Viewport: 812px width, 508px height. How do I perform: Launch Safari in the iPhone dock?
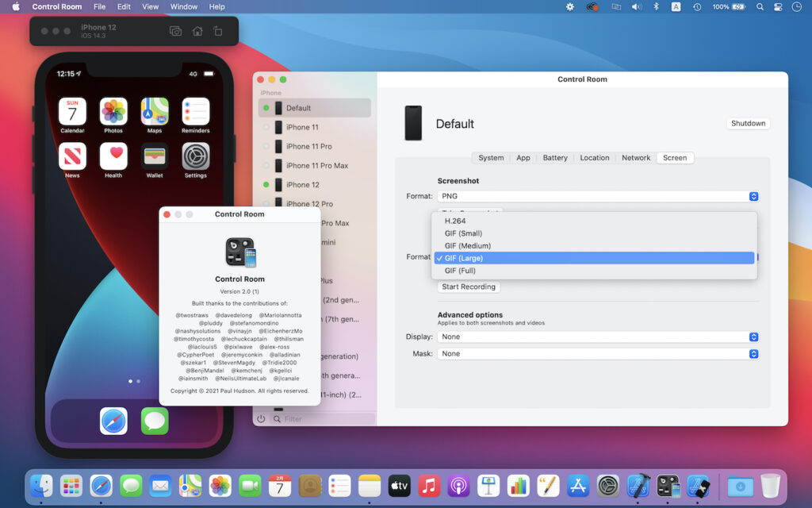pos(113,421)
